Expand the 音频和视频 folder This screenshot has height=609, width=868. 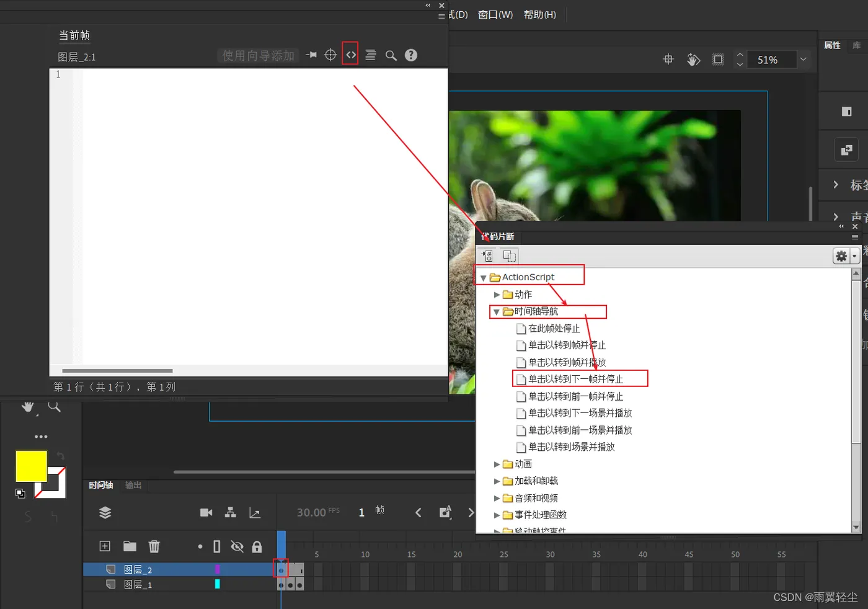coord(497,498)
